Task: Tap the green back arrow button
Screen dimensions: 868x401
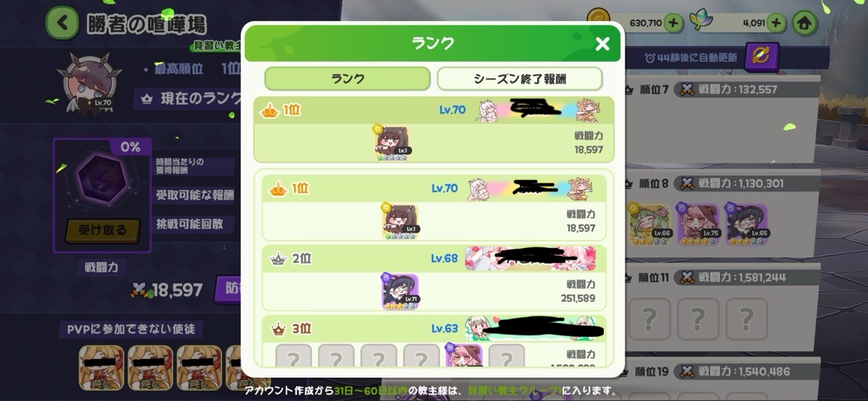Action: pyautogui.click(x=62, y=23)
